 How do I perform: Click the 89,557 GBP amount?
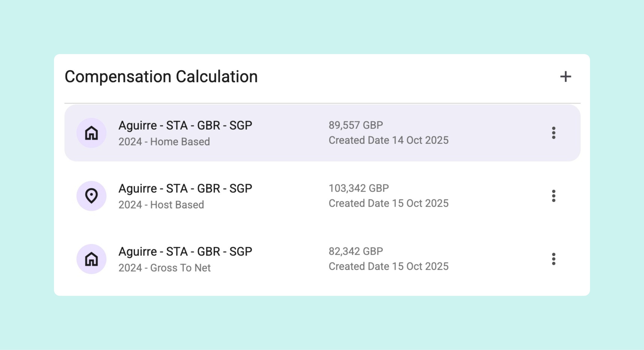(356, 125)
